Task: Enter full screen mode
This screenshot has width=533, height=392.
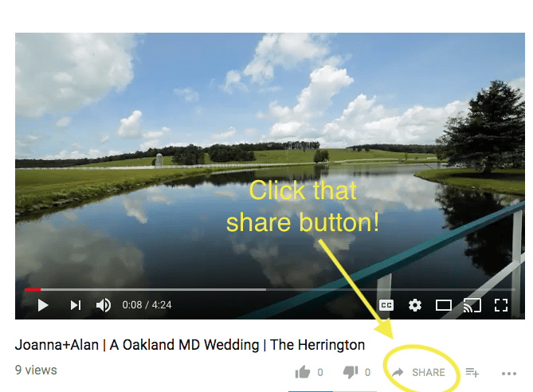Action: (500, 305)
